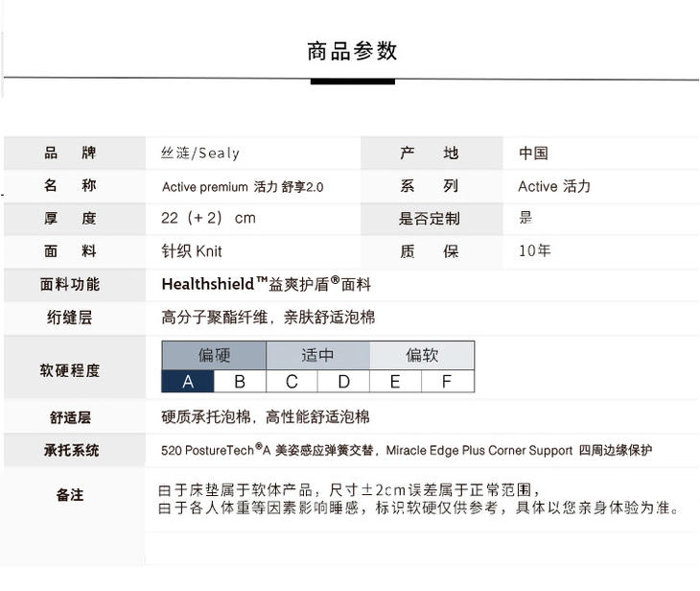Click the 厚度 label cell
The image size is (700, 591).
[x=75, y=219]
